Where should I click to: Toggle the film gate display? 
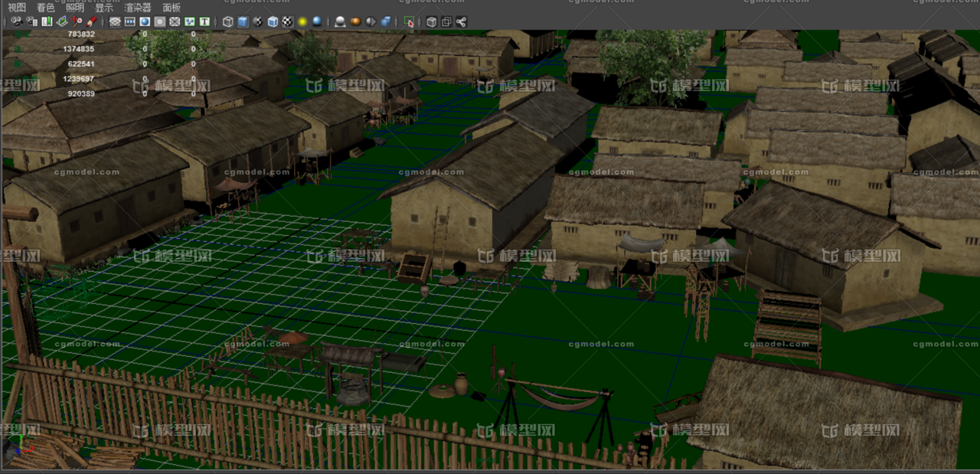tap(129, 21)
